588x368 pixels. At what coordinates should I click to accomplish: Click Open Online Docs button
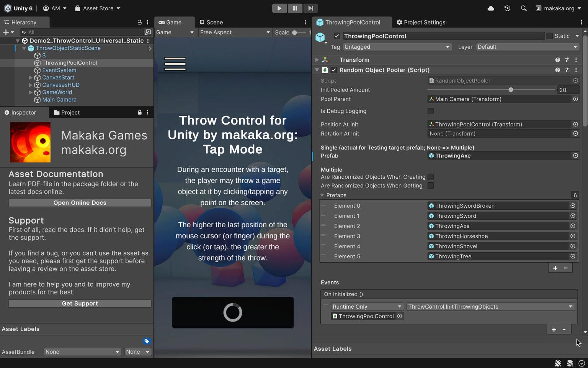click(80, 203)
